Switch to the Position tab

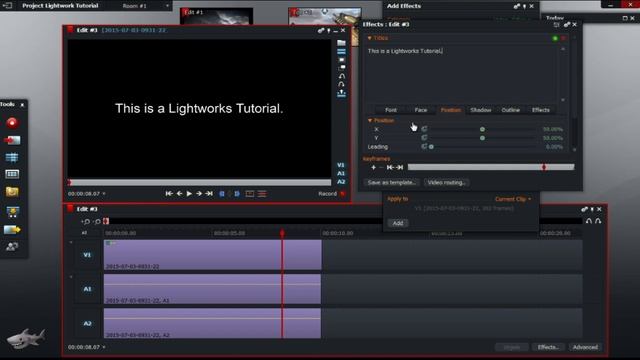(451, 110)
